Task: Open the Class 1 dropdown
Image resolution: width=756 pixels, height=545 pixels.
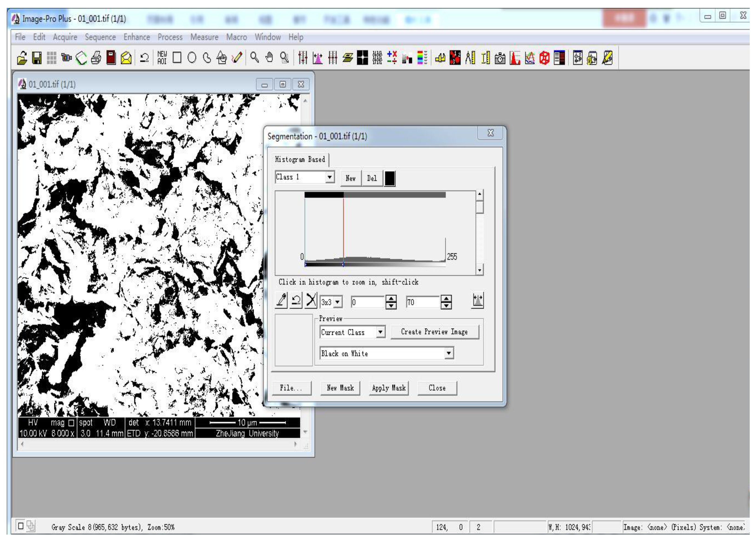Action: [x=330, y=178]
